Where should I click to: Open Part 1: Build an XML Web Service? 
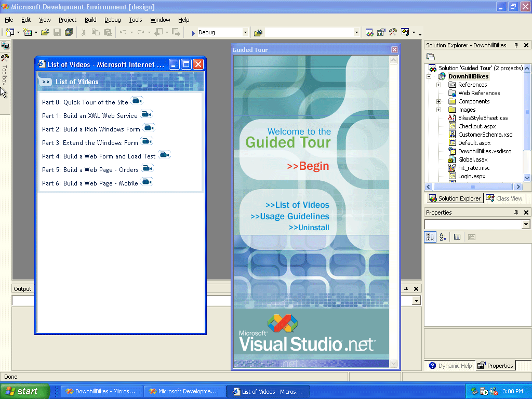point(89,116)
